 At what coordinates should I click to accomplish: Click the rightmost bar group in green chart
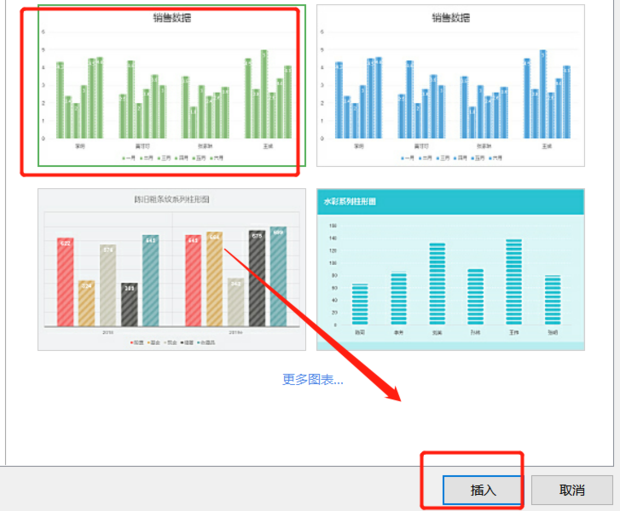coord(268,100)
